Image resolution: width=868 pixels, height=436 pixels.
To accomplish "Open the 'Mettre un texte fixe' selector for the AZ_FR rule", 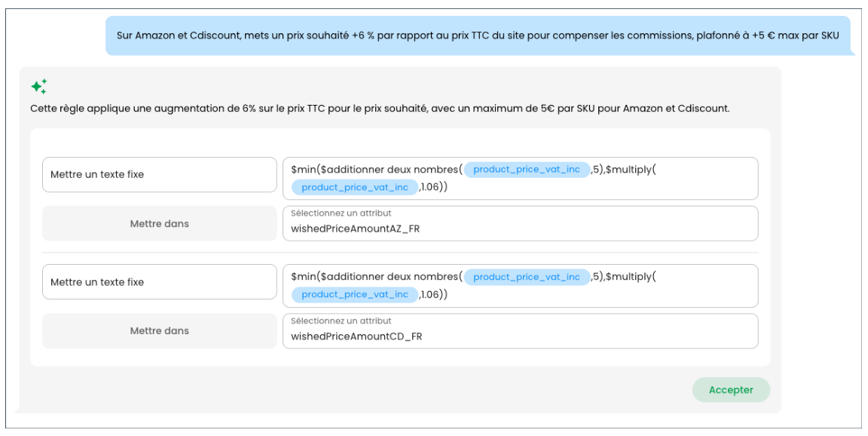I will (x=160, y=175).
